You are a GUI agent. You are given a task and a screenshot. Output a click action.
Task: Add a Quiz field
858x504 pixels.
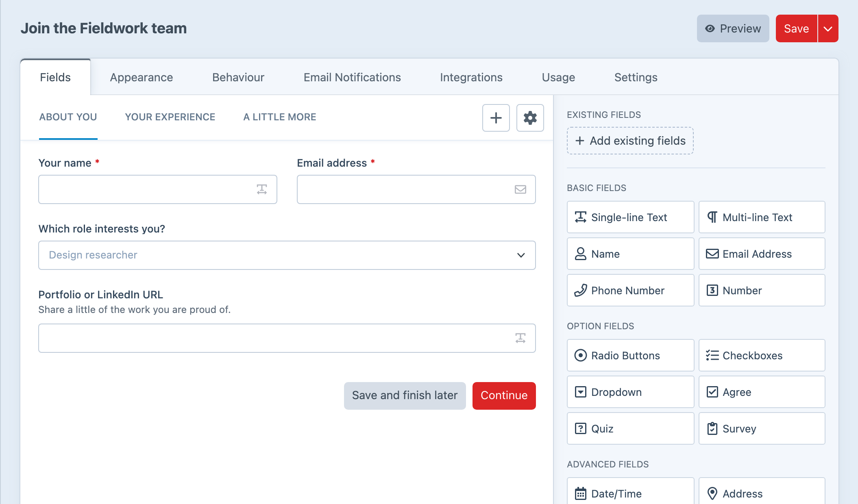coord(630,428)
